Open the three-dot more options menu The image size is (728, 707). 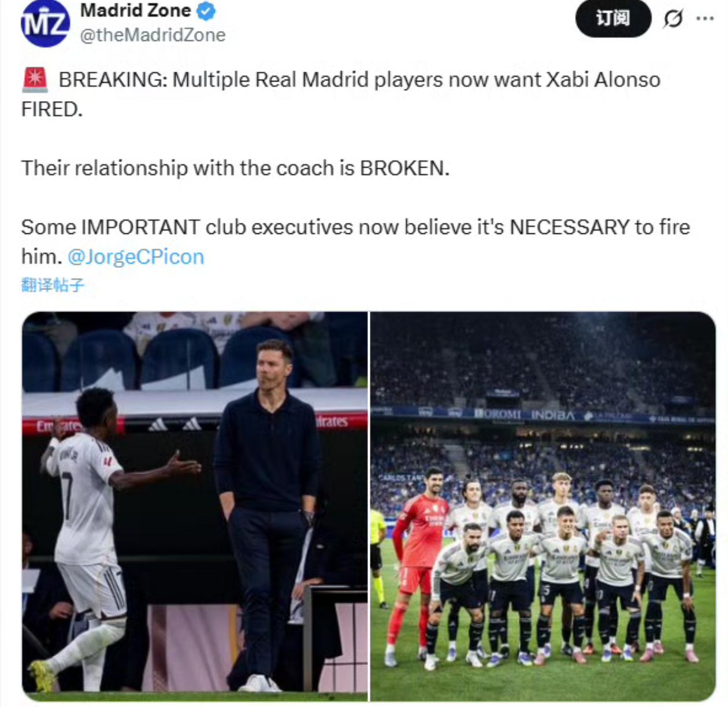[705, 18]
